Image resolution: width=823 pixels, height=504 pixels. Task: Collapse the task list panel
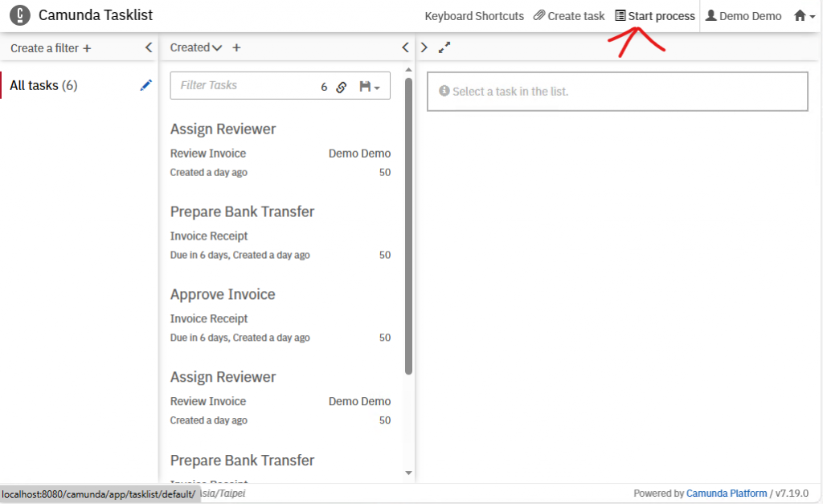(405, 47)
